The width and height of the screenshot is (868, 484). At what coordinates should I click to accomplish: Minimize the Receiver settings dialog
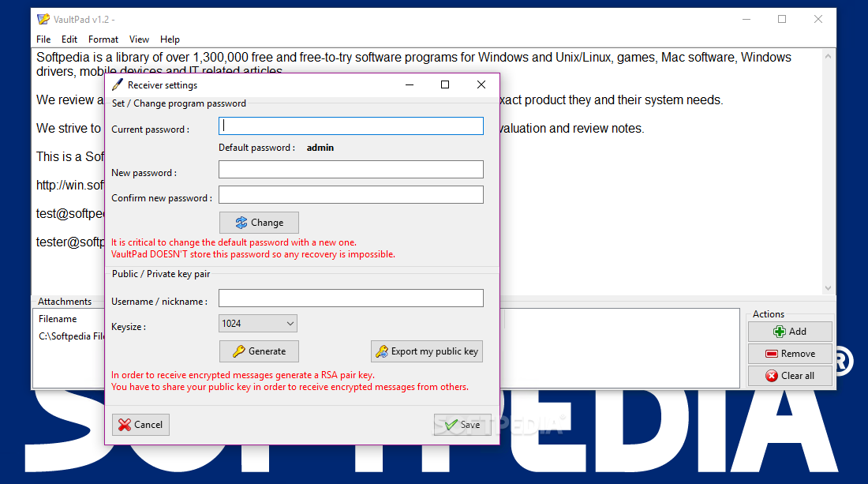[410, 84]
